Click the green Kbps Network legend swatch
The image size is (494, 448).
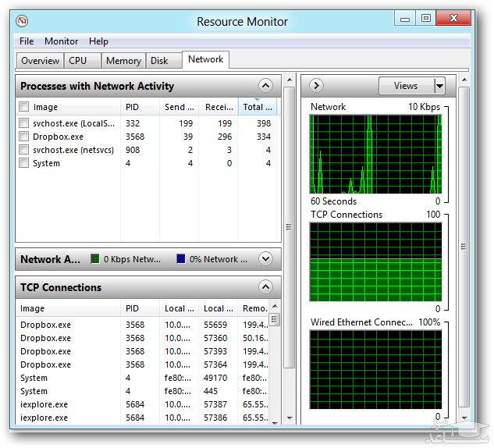[x=95, y=258]
